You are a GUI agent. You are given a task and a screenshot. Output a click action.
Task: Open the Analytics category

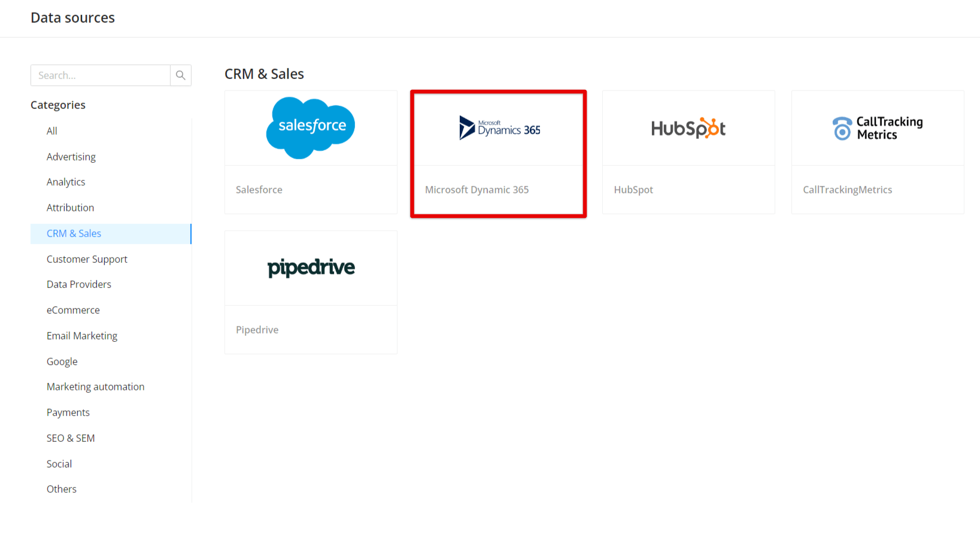point(65,182)
